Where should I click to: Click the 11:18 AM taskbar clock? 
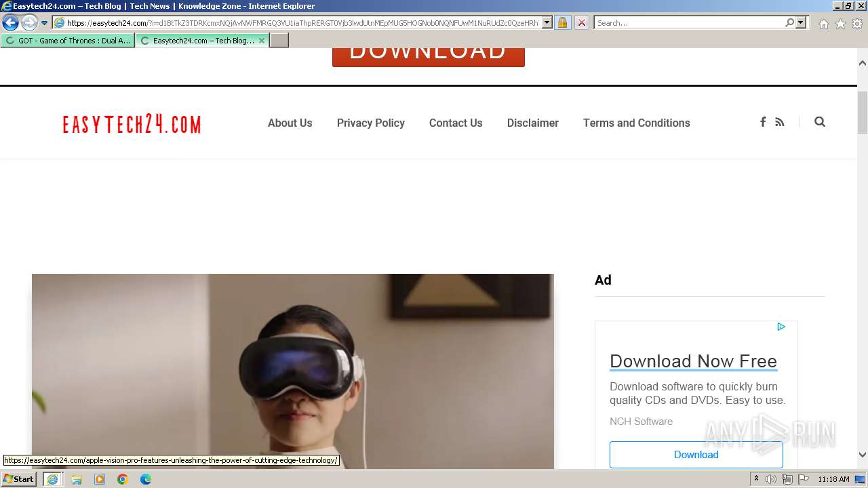(833, 479)
